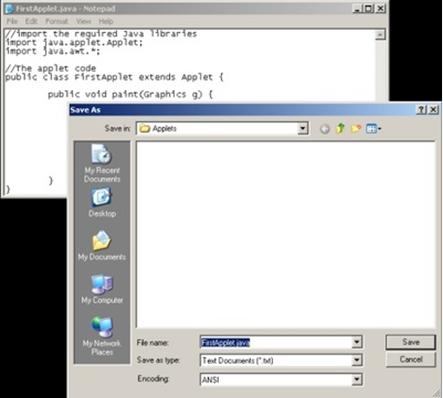Open My Recent Documents in Save As sidebar
The width and height of the screenshot is (443, 398).
click(x=102, y=163)
